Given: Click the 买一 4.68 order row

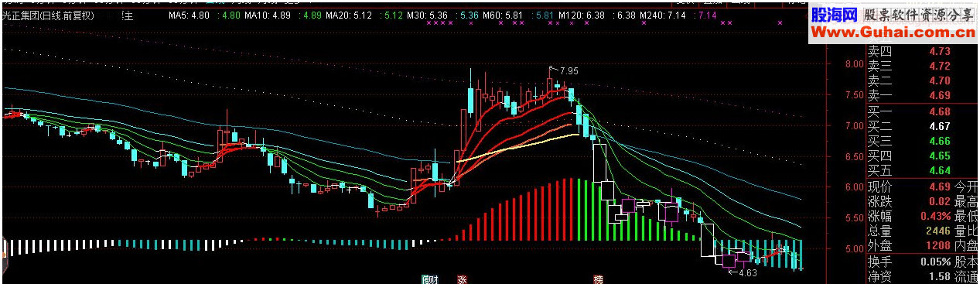Looking at the screenshot, I should pos(909,111).
